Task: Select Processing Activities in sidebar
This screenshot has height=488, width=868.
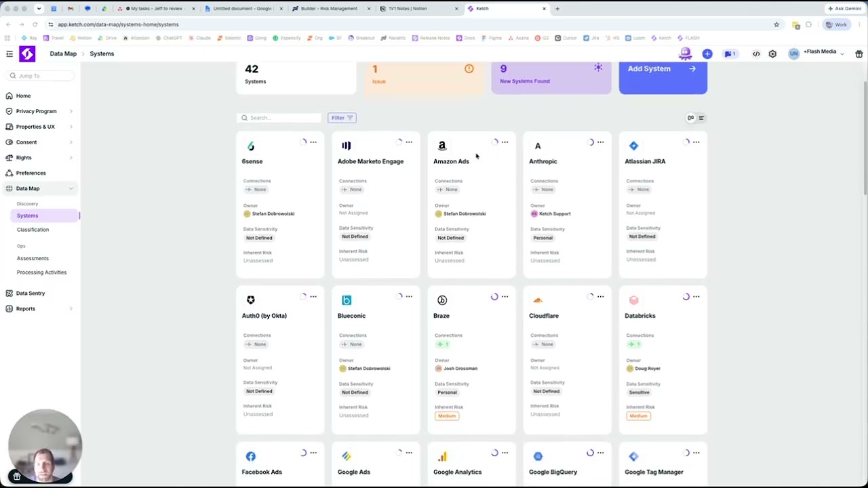Action: click(x=41, y=272)
